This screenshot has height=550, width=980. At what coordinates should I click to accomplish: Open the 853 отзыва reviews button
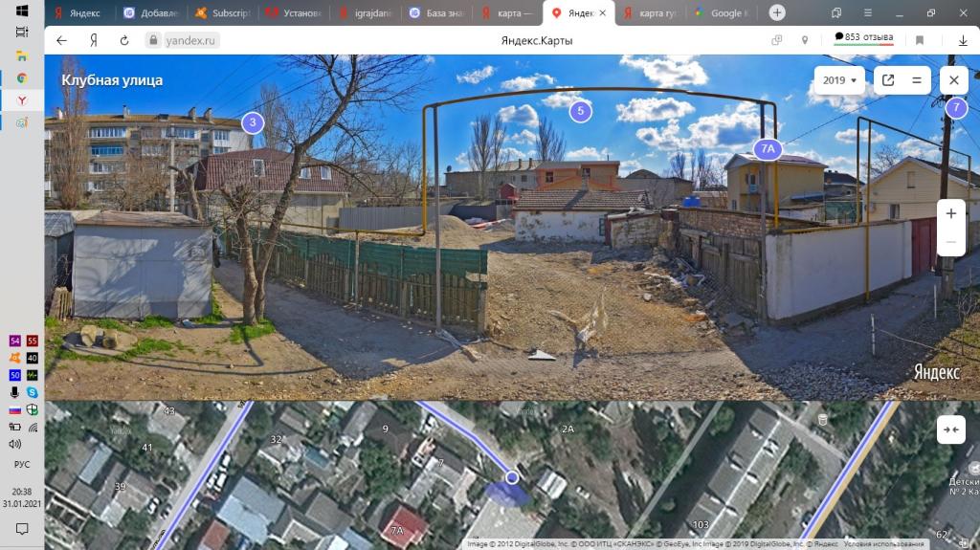click(x=863, y=38)
